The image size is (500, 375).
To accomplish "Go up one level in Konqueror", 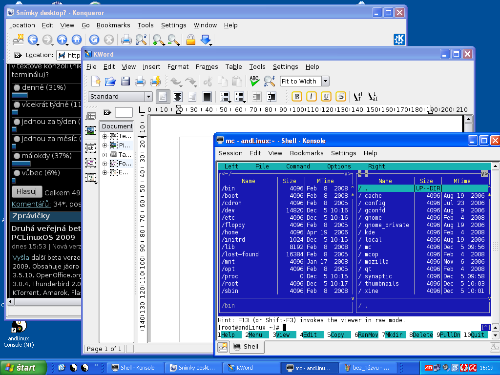I will coord(62,40).
